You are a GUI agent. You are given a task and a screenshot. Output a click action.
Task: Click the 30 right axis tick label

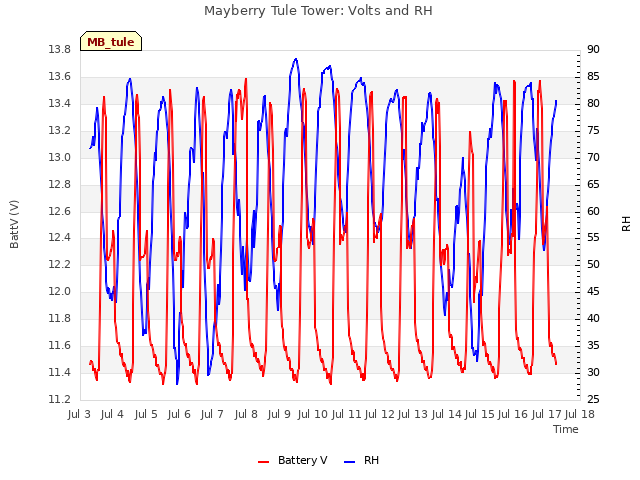(593, 372)
